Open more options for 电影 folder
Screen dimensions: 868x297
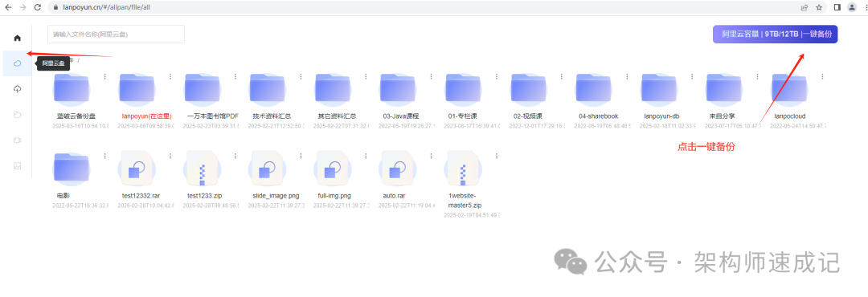(x=104, y=156)
